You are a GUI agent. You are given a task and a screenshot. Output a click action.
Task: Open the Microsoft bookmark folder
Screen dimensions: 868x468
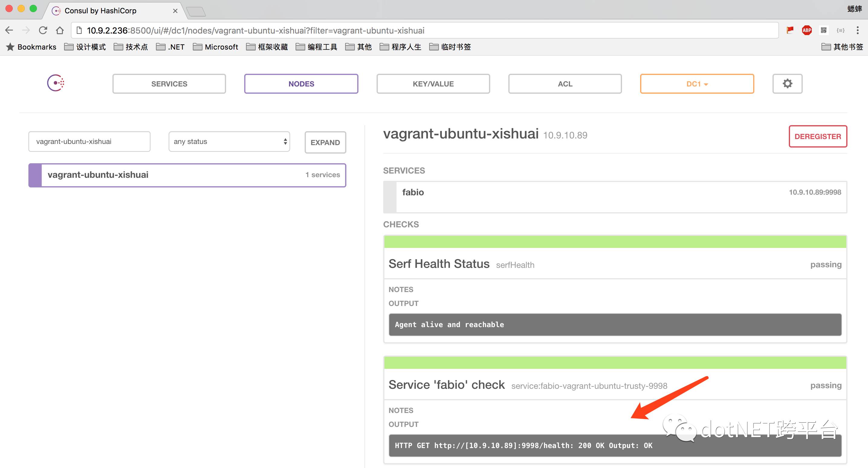point(215,47)
